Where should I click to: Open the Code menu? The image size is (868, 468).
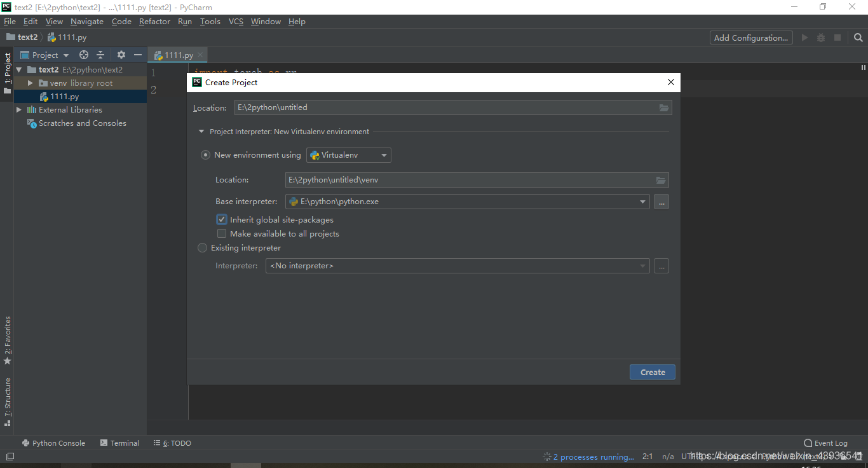tap(121, 22)
